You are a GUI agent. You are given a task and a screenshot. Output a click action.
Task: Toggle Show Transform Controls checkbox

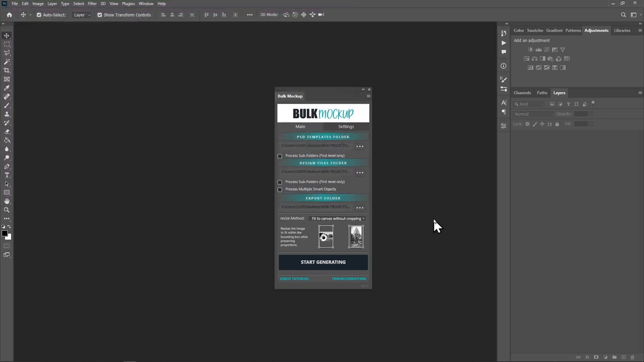(x=100, y=15)
